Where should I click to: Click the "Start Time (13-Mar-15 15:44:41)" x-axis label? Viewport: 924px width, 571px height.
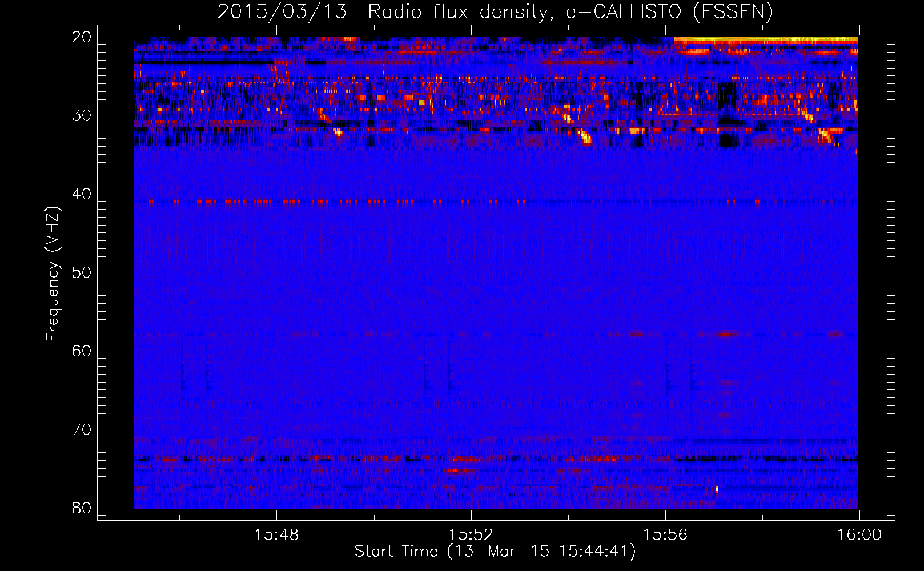495,552
